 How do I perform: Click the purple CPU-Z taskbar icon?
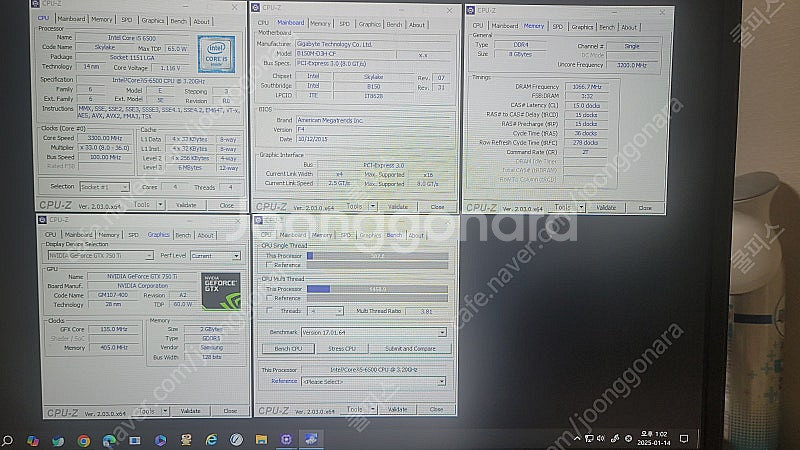click(286, 439)
